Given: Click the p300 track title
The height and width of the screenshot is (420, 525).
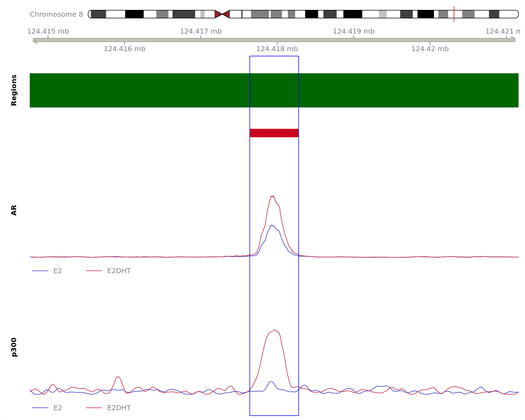Looking at the screenshot, I should [14, 347].
